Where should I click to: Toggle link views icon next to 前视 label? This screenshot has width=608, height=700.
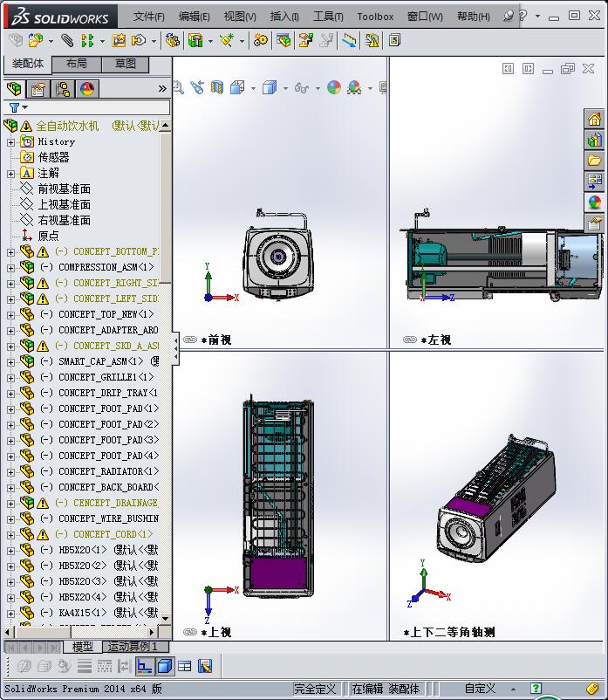190,340
